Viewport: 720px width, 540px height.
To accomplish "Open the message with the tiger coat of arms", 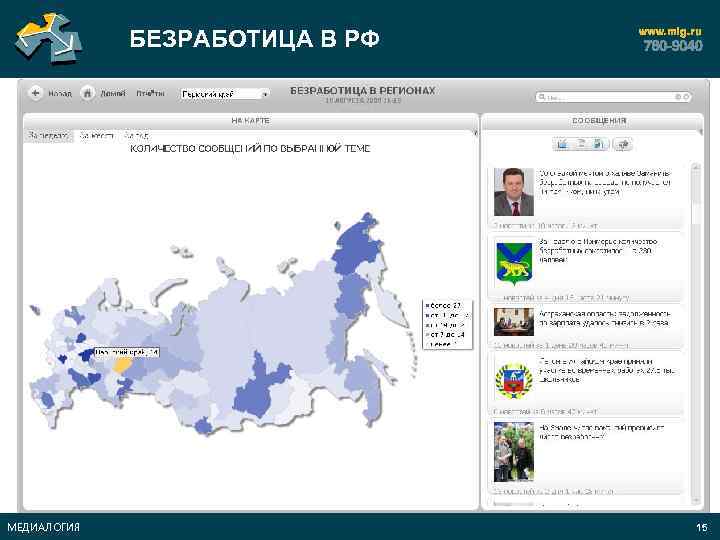I will coord(514,265).
